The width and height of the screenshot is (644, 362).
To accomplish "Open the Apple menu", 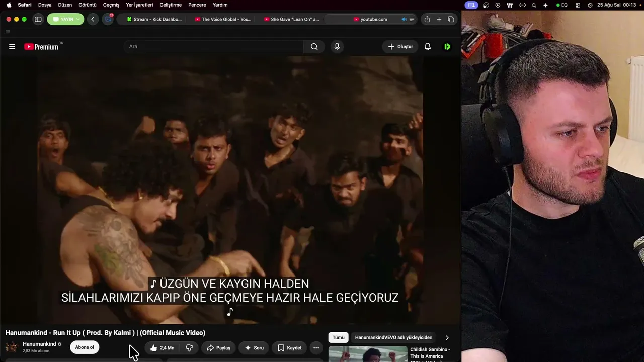I will [x=9, y=5].
